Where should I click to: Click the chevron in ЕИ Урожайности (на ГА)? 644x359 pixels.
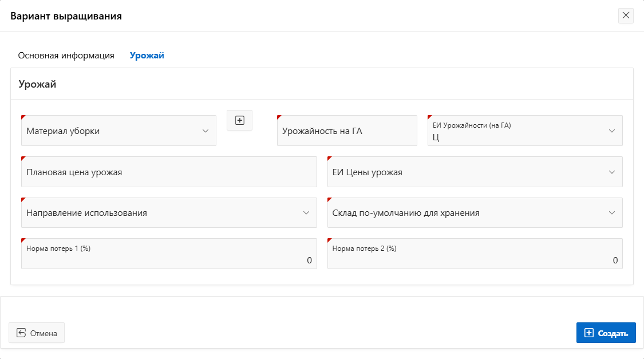pos(612,131)
